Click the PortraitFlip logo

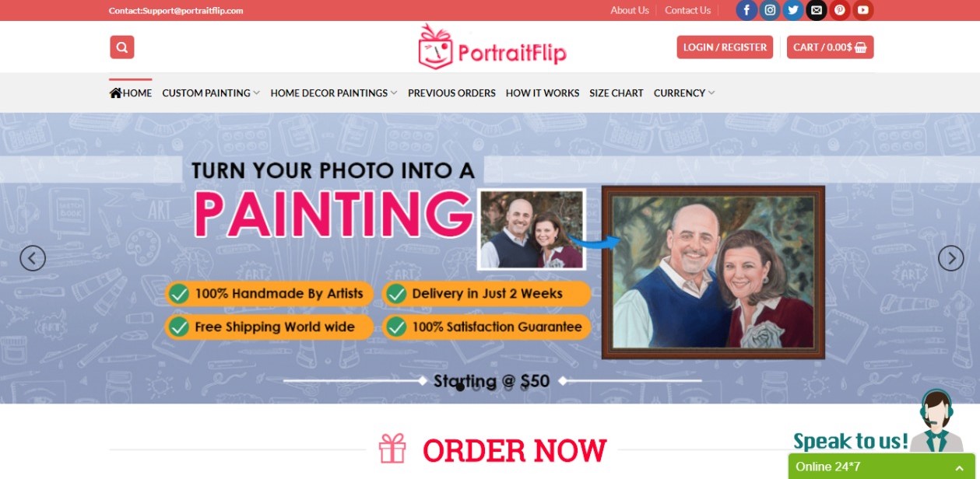[x=491, y=47]
